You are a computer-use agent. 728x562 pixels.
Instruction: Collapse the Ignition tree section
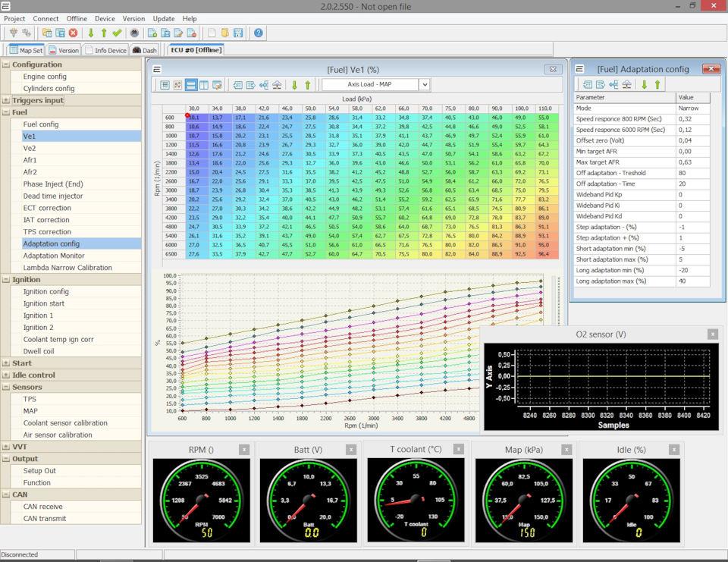(x=5, y=280)
